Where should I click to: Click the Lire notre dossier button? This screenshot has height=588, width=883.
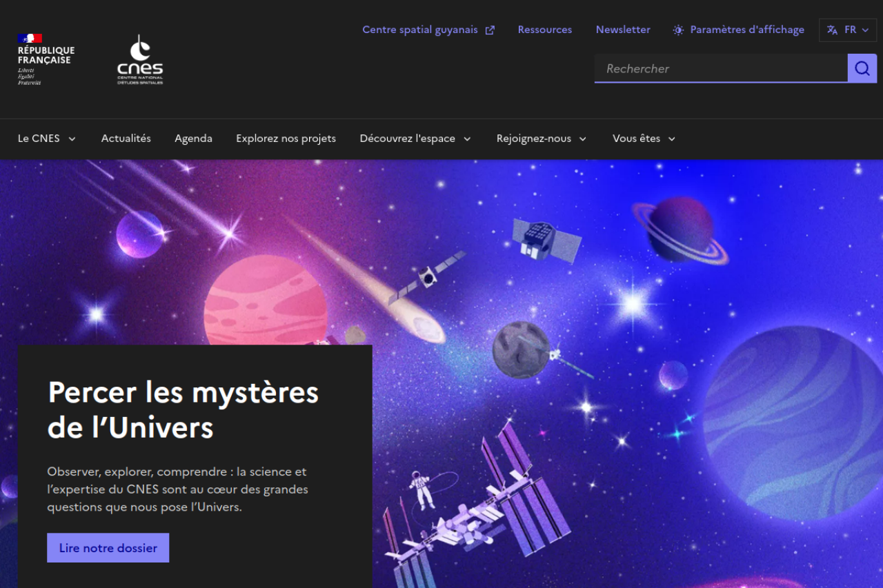[x=108, y=548]
